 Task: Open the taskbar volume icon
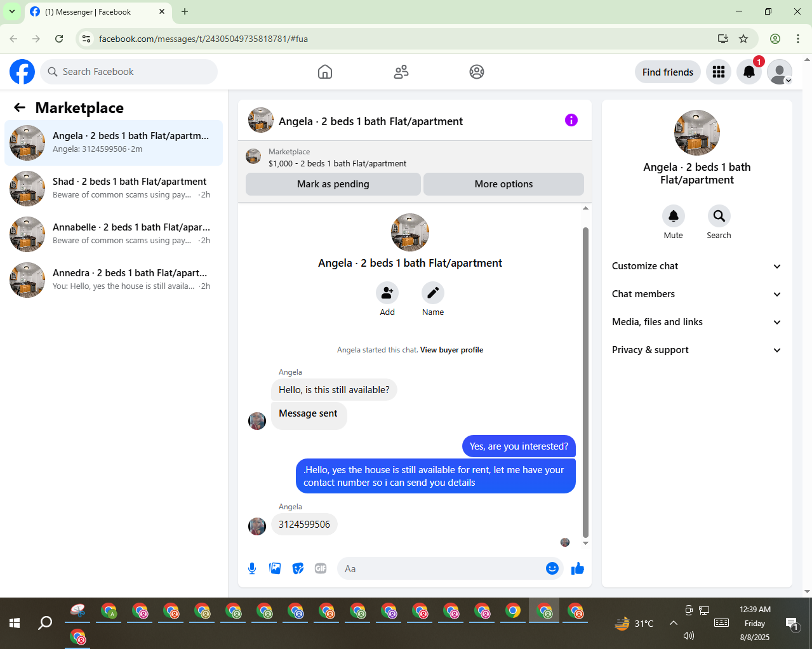tap(689, 636)
